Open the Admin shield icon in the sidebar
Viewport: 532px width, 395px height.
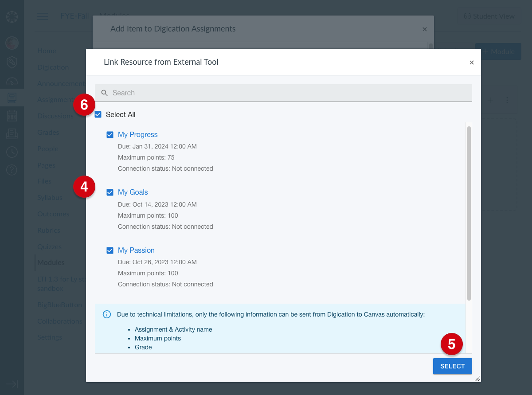(12, 62)
